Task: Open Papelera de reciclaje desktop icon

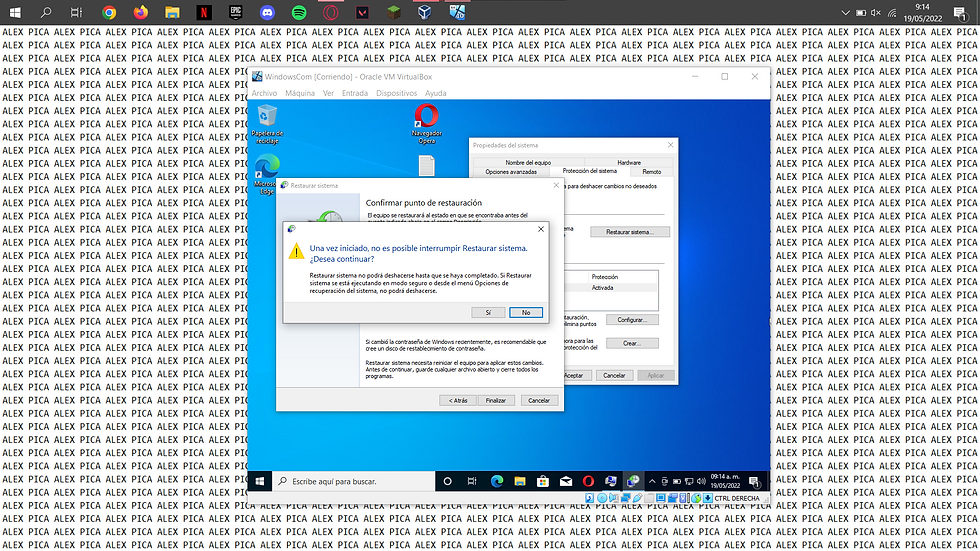Action: pos(267,124)
